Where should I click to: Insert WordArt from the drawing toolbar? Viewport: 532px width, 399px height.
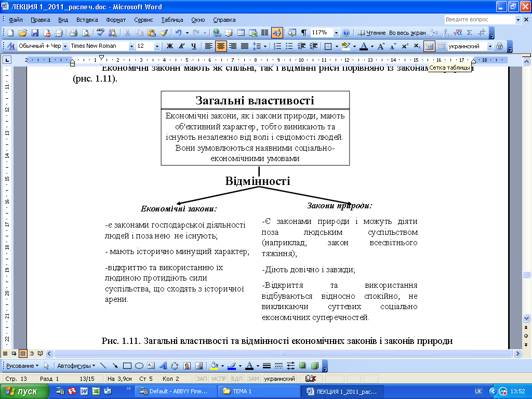click(163, 366)
